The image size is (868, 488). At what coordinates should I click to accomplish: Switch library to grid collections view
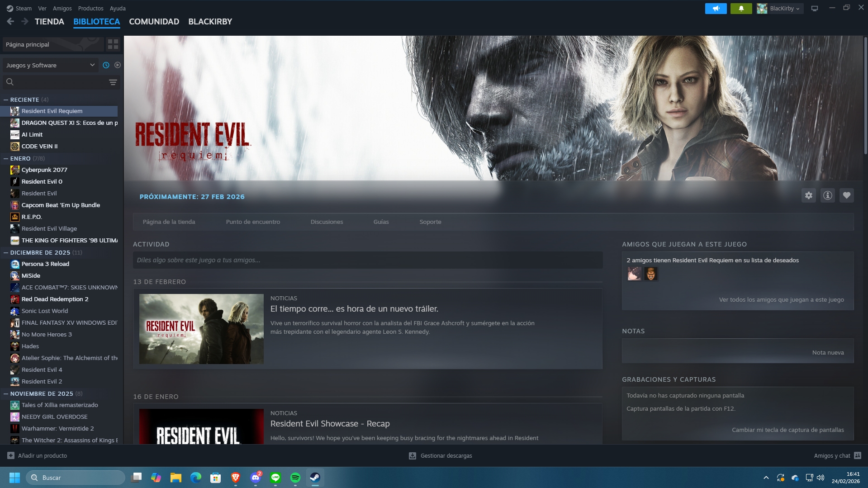tap(113, 44)
